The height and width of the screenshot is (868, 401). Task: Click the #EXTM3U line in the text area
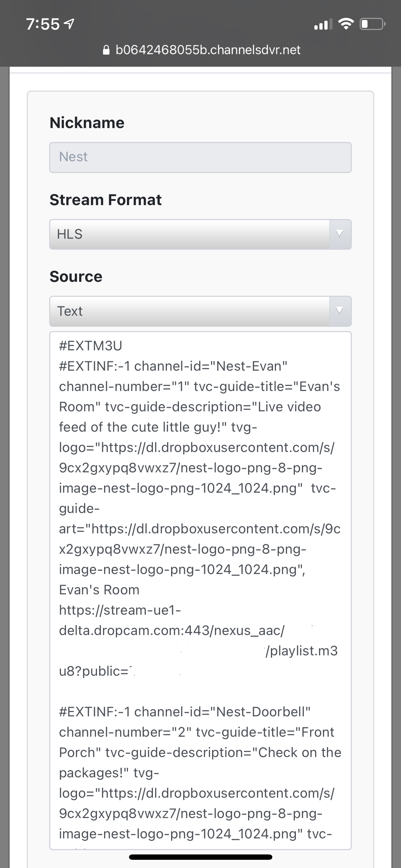91,346
